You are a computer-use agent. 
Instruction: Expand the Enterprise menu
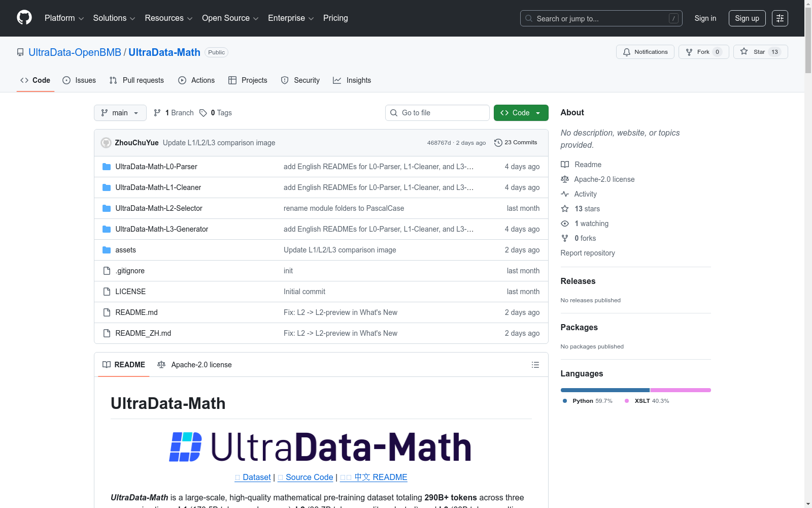291,18
